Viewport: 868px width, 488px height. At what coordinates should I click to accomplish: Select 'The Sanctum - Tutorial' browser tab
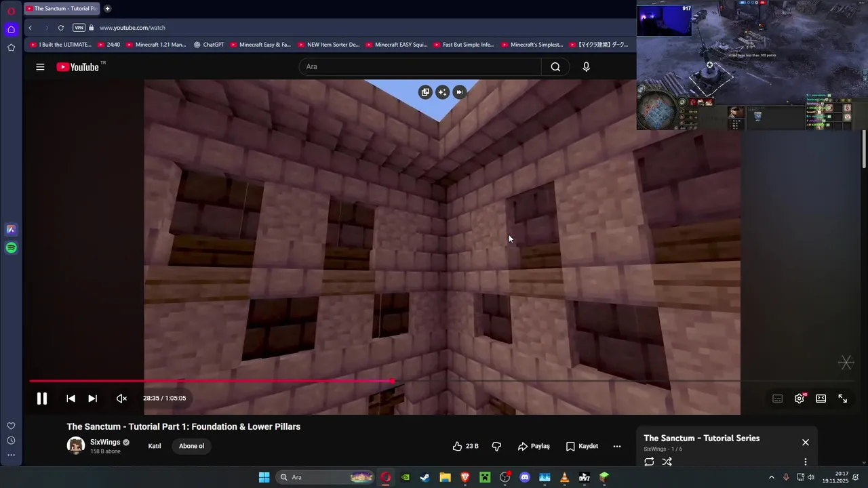(x=62, y=9)
